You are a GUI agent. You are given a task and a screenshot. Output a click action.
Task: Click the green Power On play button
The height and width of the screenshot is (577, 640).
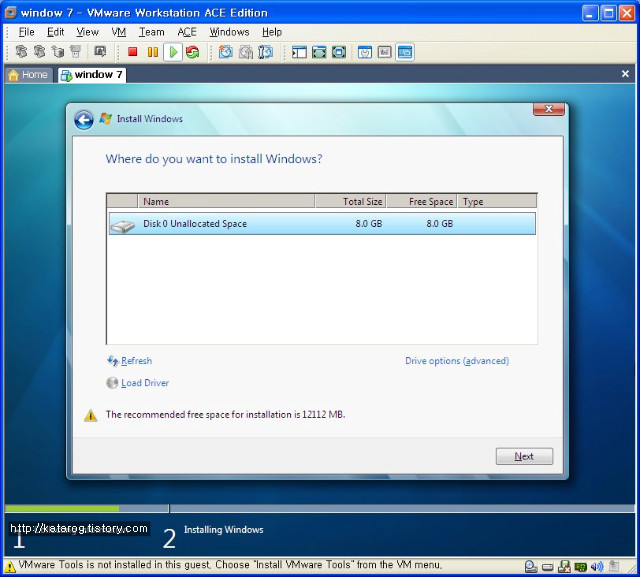pos(173,52)
